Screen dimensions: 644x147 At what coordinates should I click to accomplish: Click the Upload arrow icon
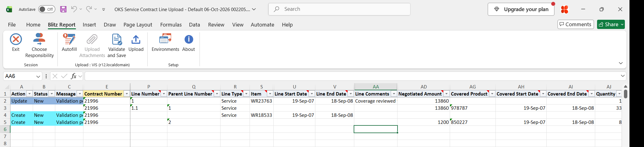(x=136, y=39)
